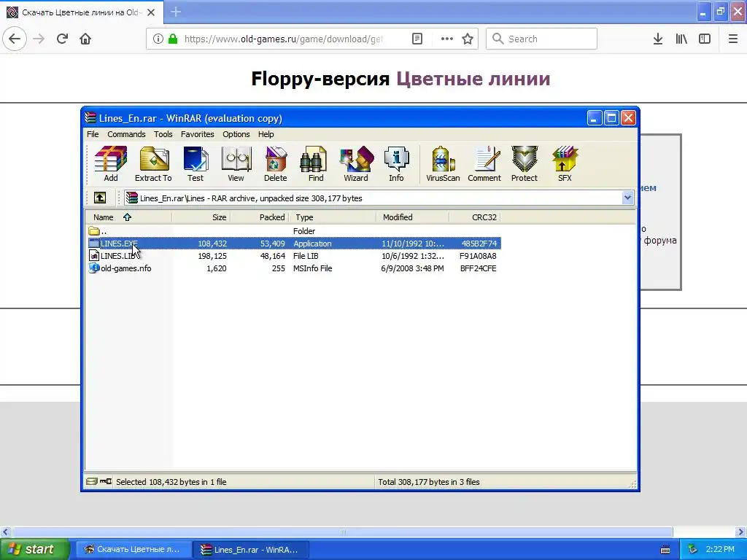This screenshot has height=560, width=747.
Task: Open the Favorites menu
Action: tap(197, 134)
